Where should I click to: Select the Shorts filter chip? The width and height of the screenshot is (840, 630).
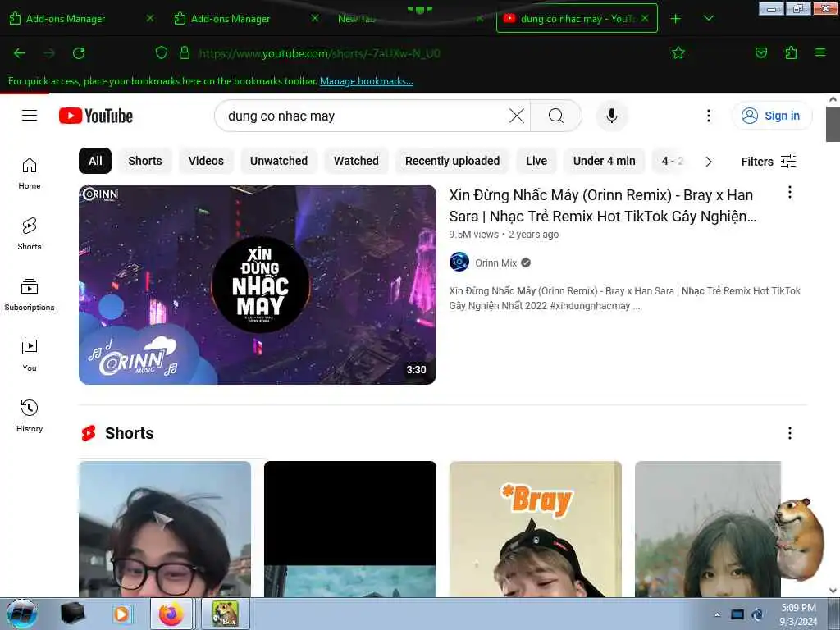coord(145,161)
